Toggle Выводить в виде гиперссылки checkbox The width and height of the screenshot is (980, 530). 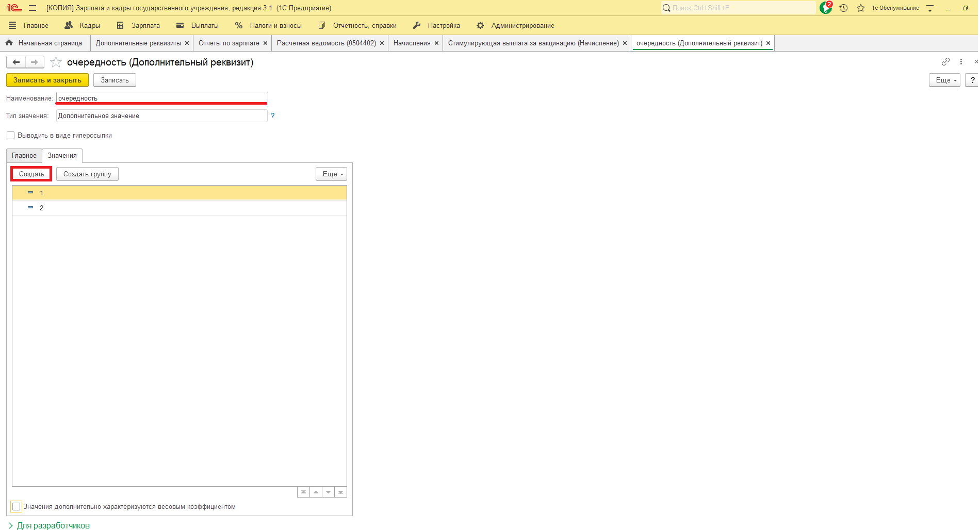[x=10, y=136]
